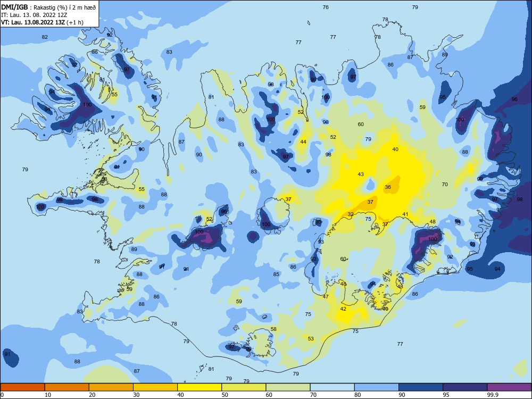Click the '30' legend tick label
This screenshot has height=399, width=532.
136,395
